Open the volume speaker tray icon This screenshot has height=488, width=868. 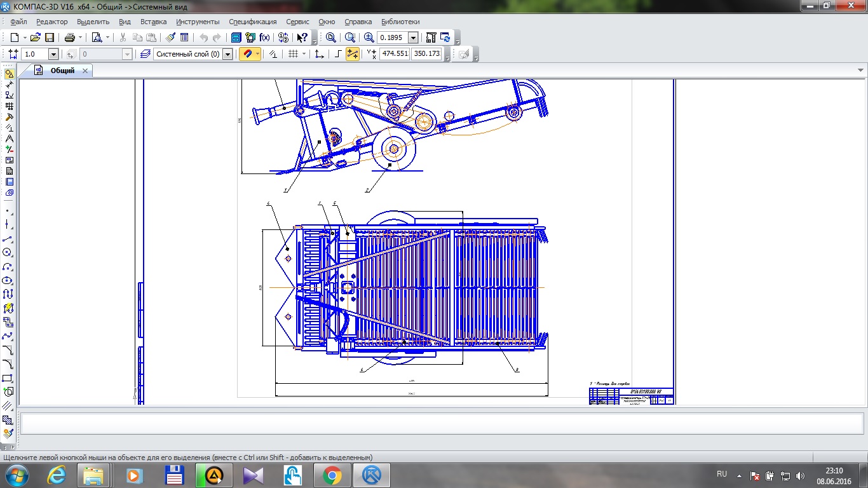pyautogui.click(x=799, y=475)
